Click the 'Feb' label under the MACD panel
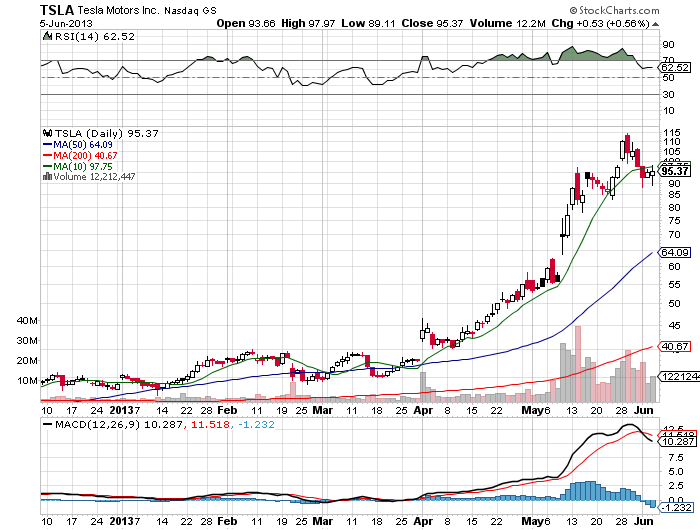The image size is (700, 530). (x=227, y=522)
